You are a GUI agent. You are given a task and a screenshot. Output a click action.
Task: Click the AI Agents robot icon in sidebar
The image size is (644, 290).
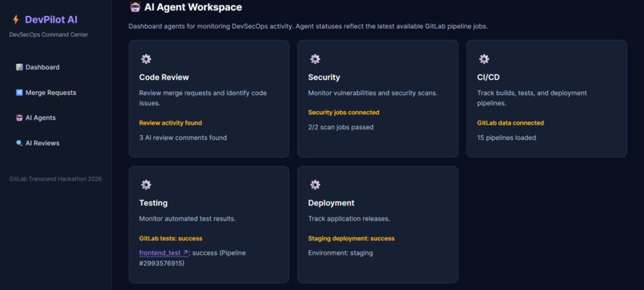19,118
